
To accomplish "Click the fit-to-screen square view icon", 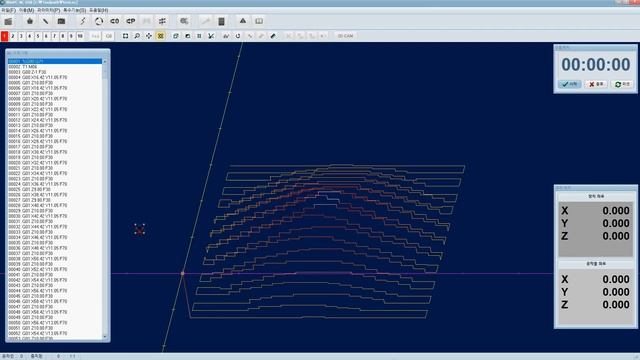I will pyautogui.click(x=126, y=36).
